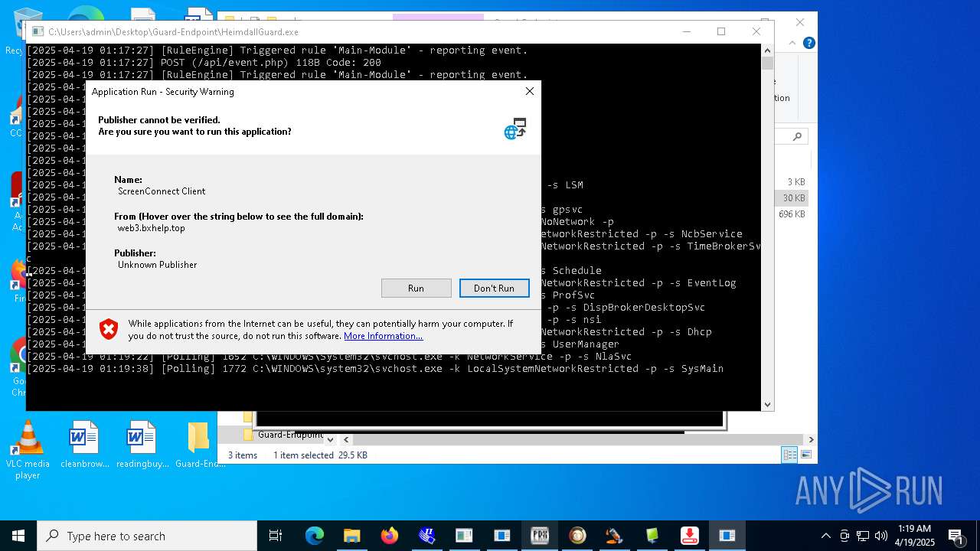Image resolution: width=980 pixels, height=551 pixels.
Task: Select the Unknown Publisher text
Action: [158, 265]
